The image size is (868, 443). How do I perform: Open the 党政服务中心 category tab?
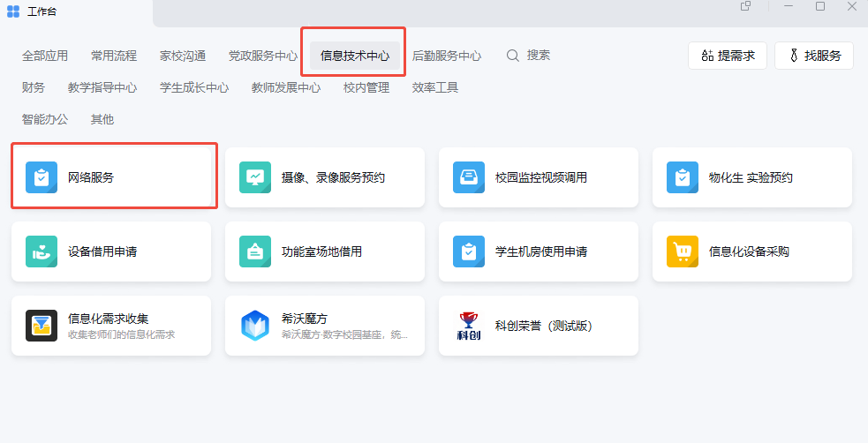click(263, 56)
